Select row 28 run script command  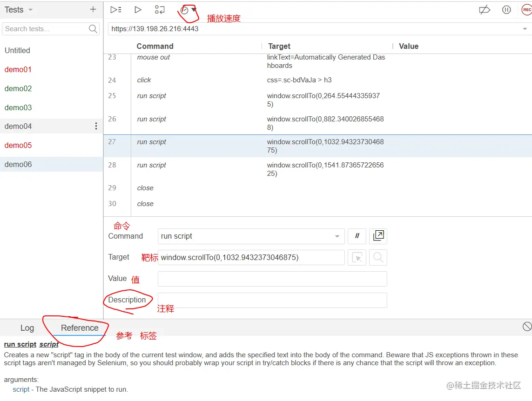click(x=317, y=169)
